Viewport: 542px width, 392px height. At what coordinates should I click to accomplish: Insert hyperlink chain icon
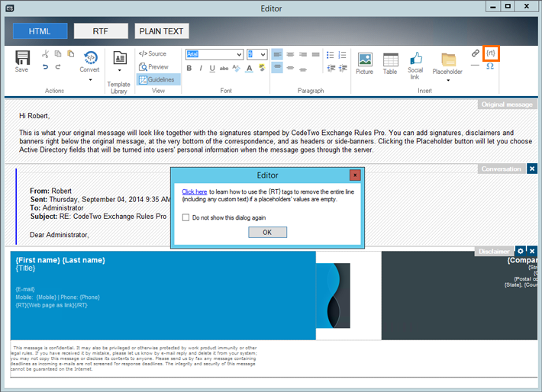[x=476, y=53]
